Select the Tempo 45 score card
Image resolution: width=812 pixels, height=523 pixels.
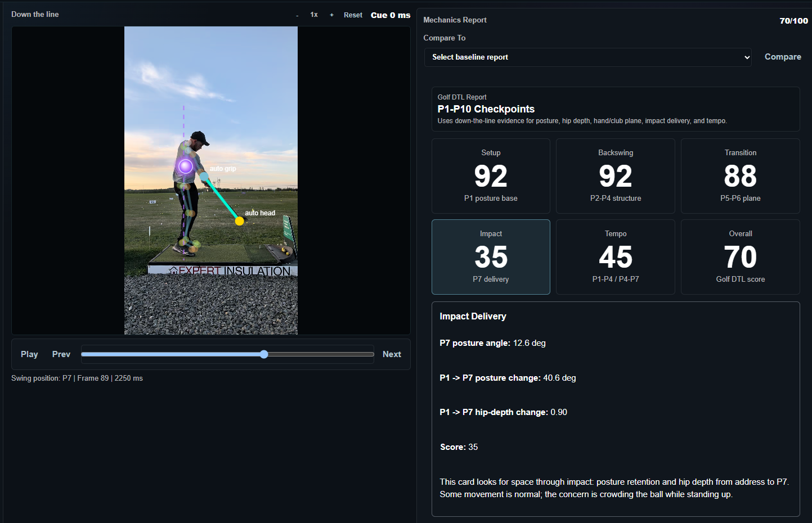[x=616, y=257]
